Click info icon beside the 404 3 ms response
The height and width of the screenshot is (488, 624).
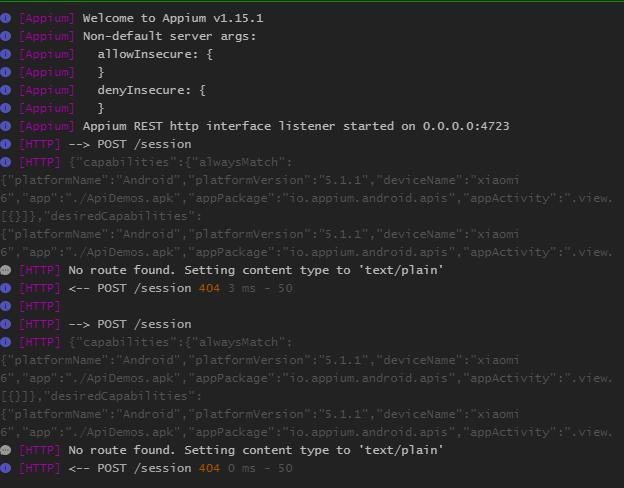tap(6, 288)
